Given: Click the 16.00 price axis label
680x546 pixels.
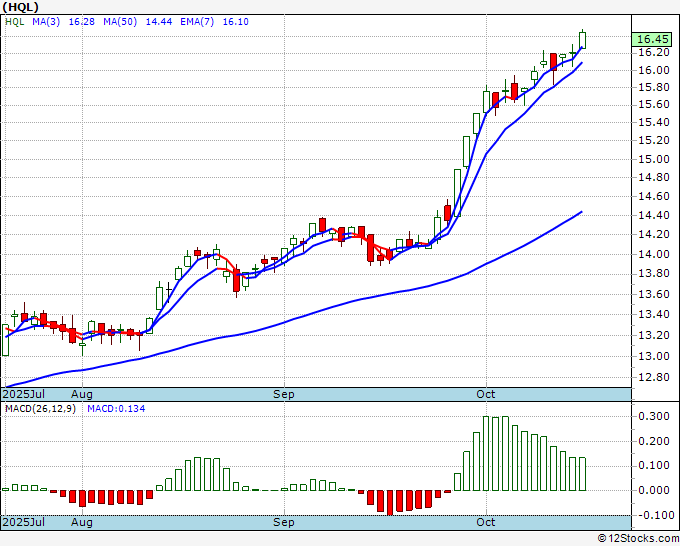Looking at the screenshot, I should tap(654, 70).
